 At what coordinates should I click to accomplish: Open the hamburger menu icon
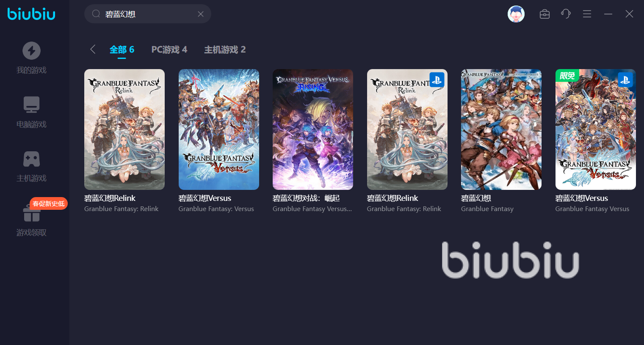tap(587, 14)
